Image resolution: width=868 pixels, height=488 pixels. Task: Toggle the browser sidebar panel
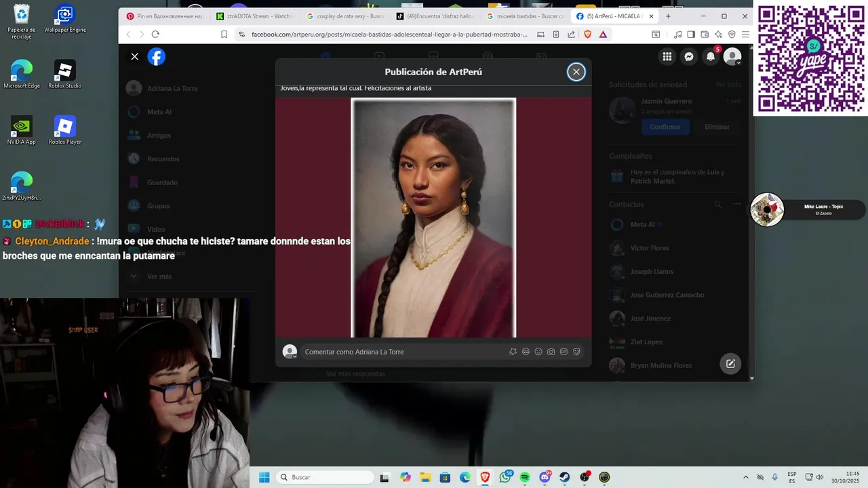click(x=691, y=35)
